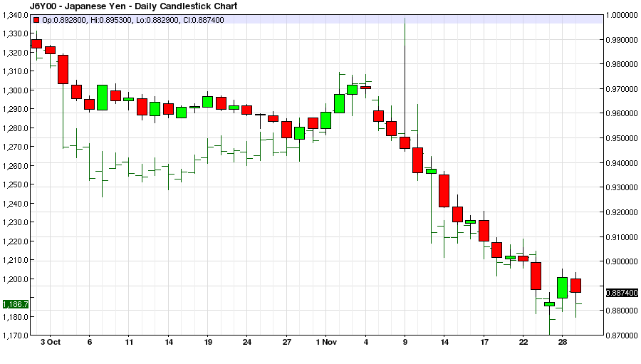Click the 1,340.0 label on left axis
Screen dimensions: 641x364
point(15,14)
